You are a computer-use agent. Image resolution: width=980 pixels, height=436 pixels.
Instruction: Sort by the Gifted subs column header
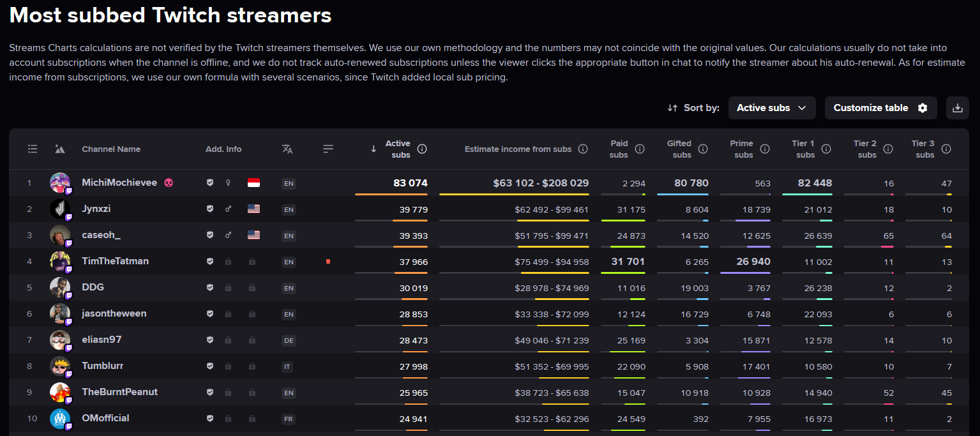tap(679, 149)
